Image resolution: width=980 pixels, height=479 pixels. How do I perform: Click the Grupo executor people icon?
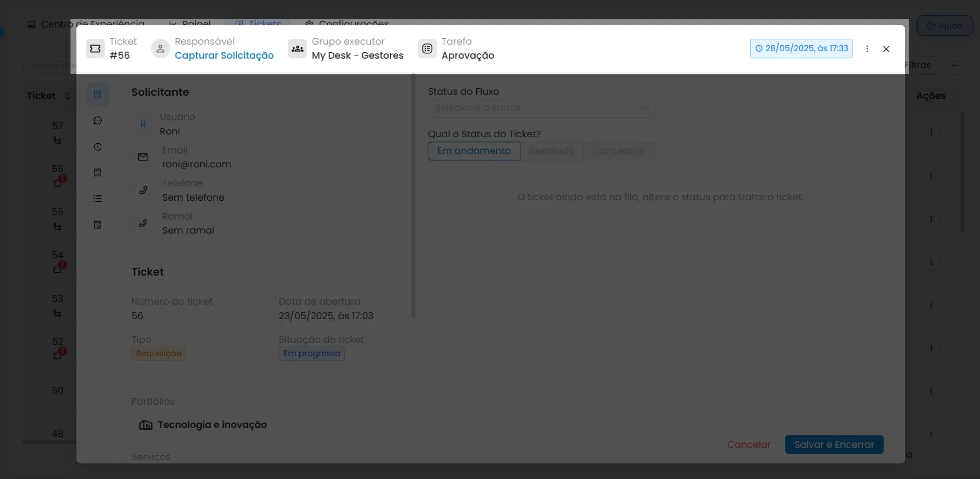pos(297,49)
